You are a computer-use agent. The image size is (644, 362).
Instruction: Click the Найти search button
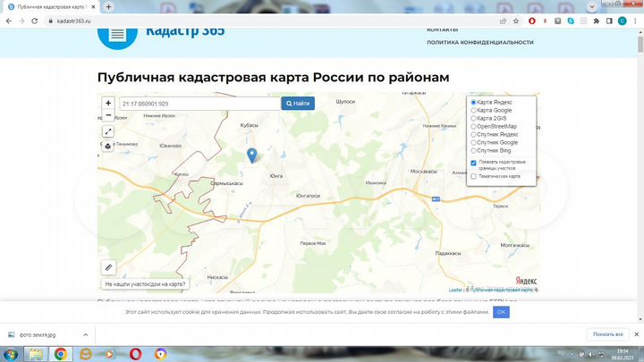(x=298, y=104)
